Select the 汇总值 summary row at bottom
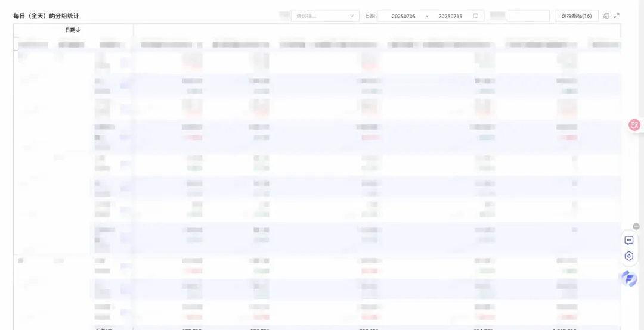The height and width of the screenshot is (330, 644). click(x=104, y=328)
